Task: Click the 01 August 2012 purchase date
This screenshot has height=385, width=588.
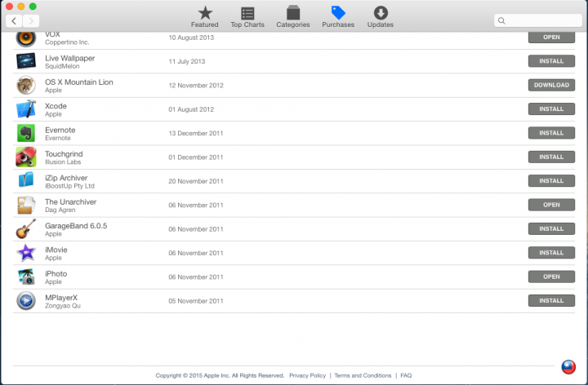Action: 191,109
